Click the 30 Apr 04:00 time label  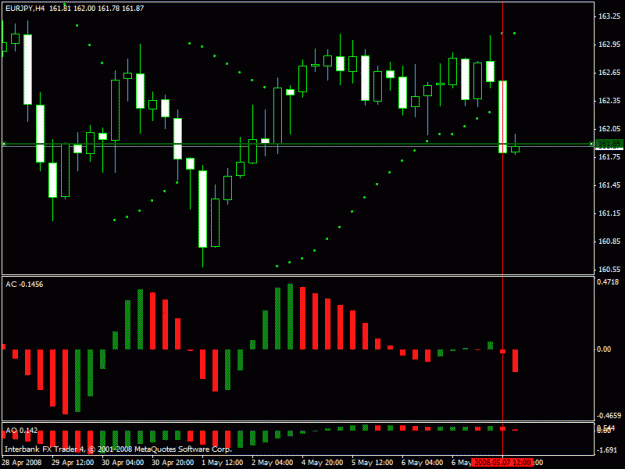coord(123,463)
